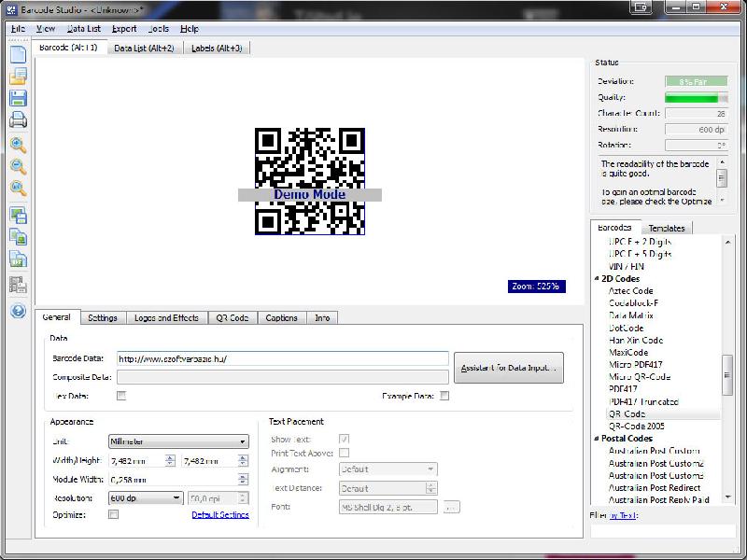Click Barcode Studio app icon in title bar

[12, 9]
